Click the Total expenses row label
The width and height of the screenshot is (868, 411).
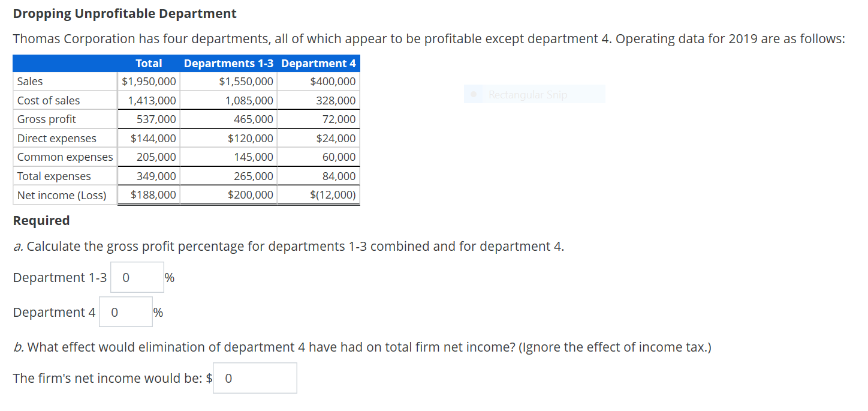coord(53,176)
